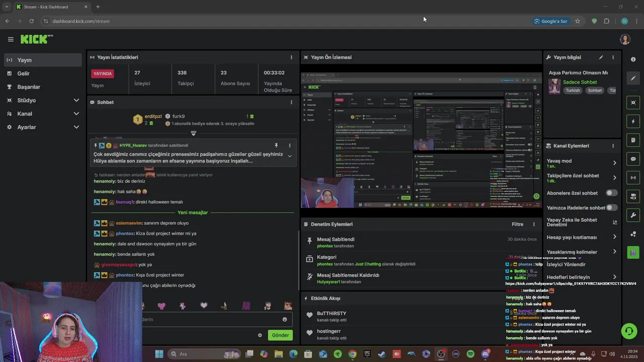
Task: Open chat settings gear icon
Action: point(260,335)
